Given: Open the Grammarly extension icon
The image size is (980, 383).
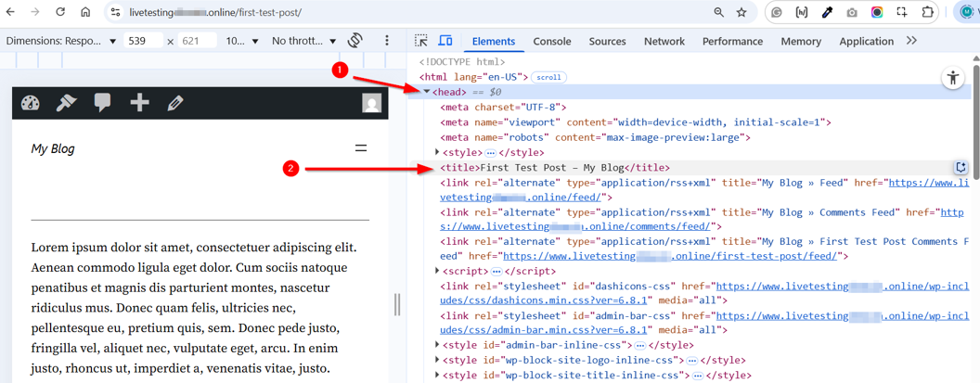Looking at the screenshot, I should 777,12.
